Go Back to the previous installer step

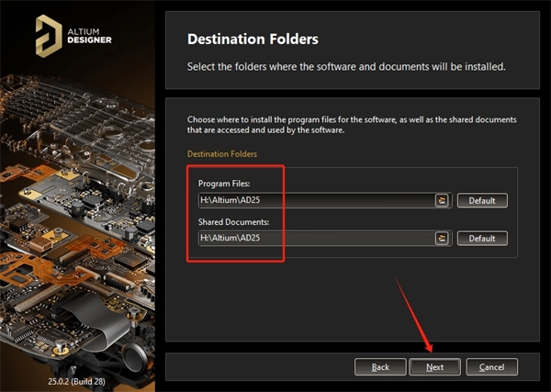click(380, 366)
